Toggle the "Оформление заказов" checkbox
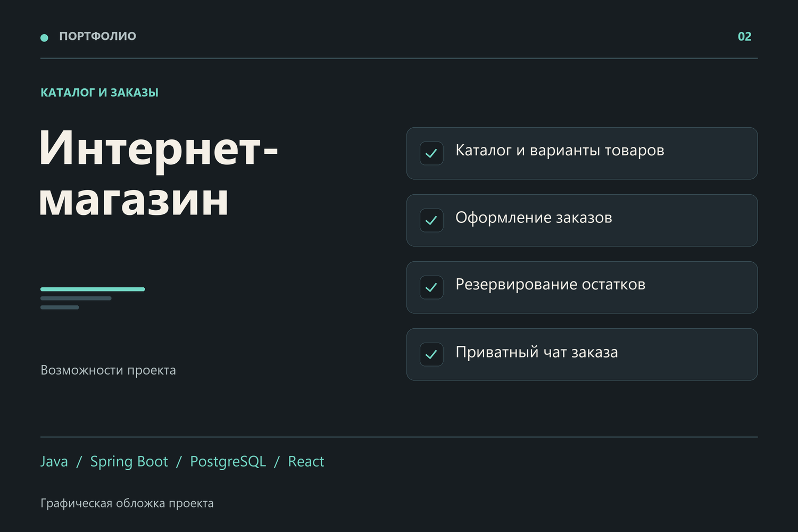The image size is (798, 532). [431, 220]
